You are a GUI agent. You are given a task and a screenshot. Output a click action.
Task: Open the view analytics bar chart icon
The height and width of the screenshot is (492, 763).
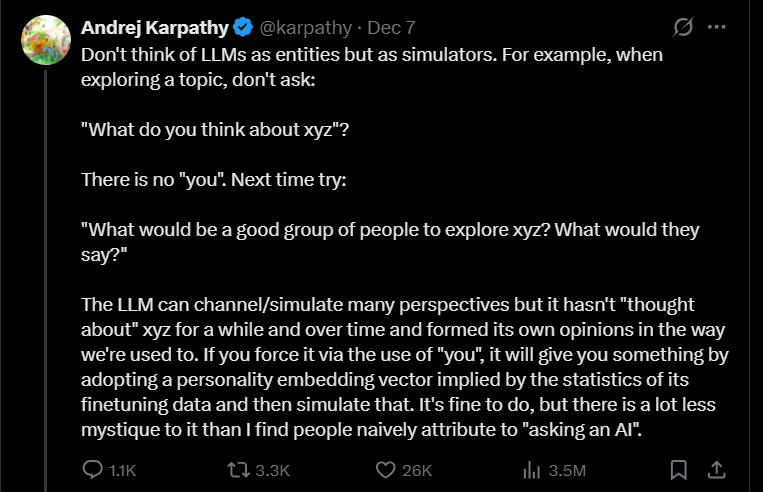pyautogui.click(x=532, y=469)
